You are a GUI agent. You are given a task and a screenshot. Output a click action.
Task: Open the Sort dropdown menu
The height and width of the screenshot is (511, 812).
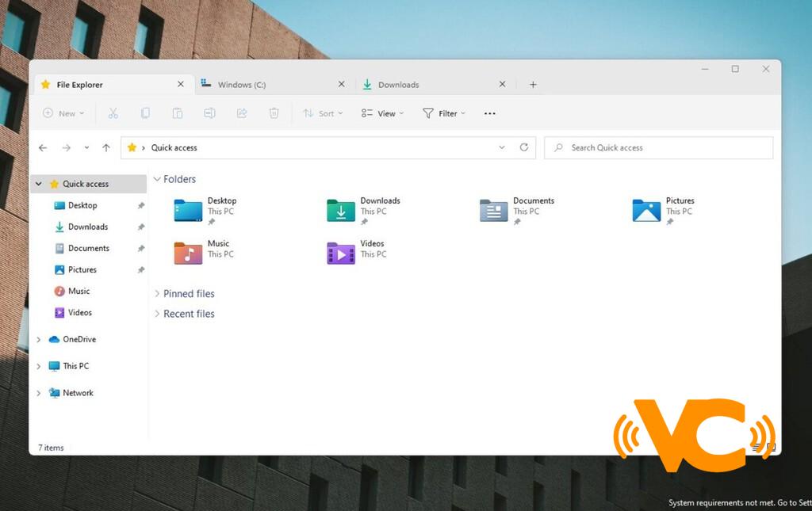pyautogui.click(x=323, y=113)
